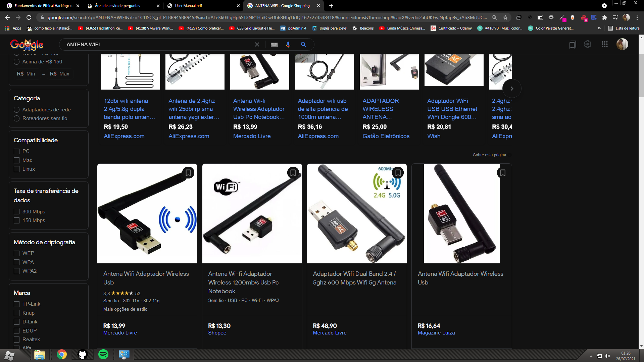Open the 12dbi wifi antena product link
644x362 pixels.
coord(130,109)
